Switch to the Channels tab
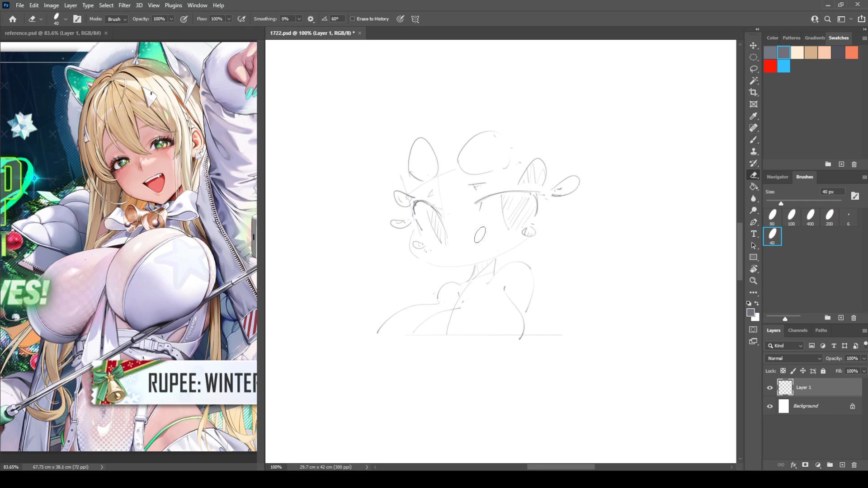The height and width of the screenshot is (488, 868). click(x=797, y=330)
